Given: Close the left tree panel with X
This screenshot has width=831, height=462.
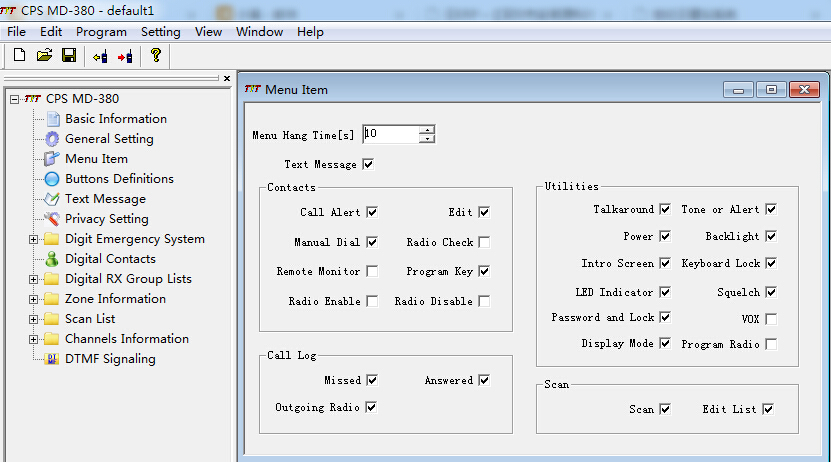Looking at the screenshot, I should [x=227, y=78].
